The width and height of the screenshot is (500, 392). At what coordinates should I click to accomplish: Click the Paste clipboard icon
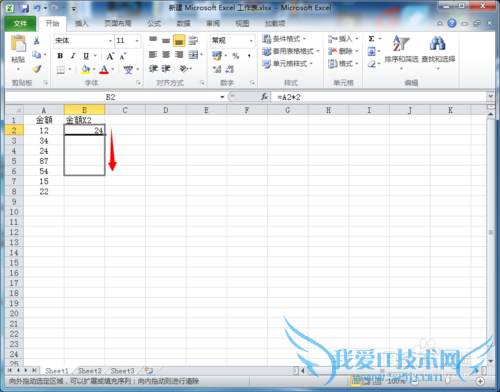tap(18, 44)
